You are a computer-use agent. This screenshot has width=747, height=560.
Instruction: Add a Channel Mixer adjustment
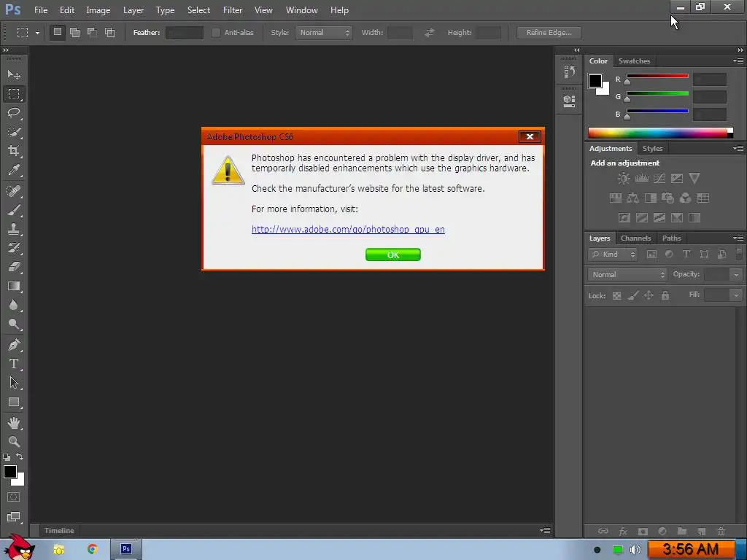click(x=685, y=198)
